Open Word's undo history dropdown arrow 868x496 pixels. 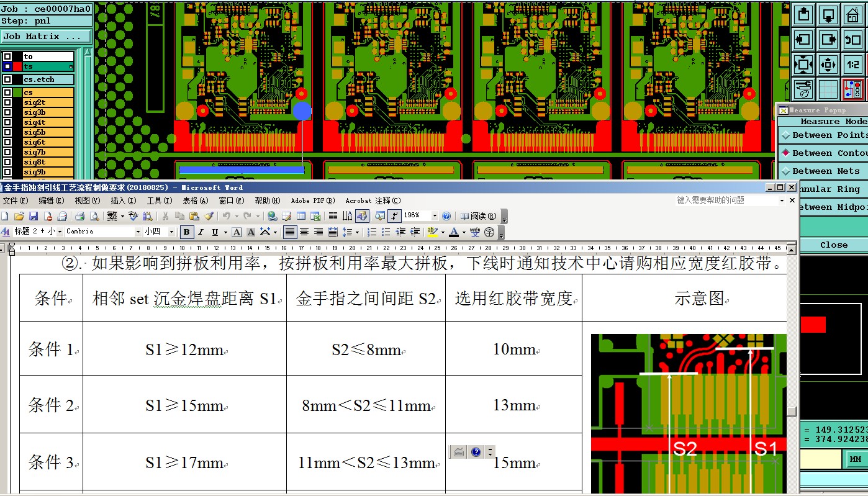coord(237,216)
